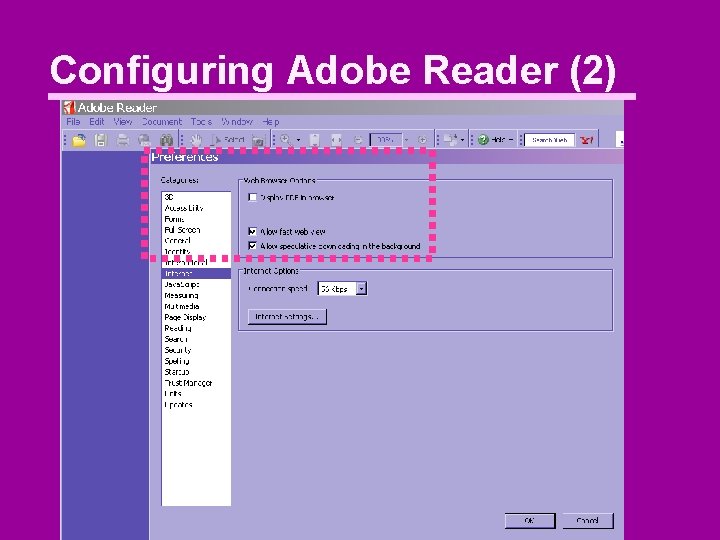Select the 3D category
Image resolution: width=720 pixels, height=540 pixels.
pos(196,197)
